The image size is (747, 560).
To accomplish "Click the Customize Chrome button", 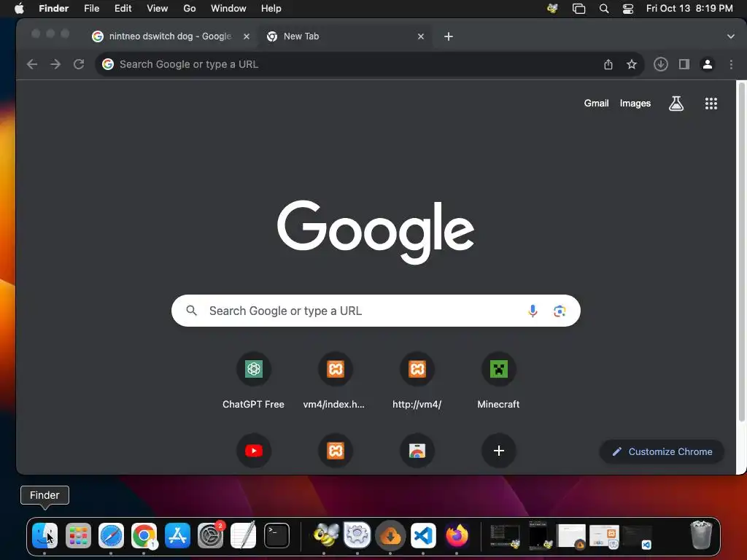I will coord(662,451).
